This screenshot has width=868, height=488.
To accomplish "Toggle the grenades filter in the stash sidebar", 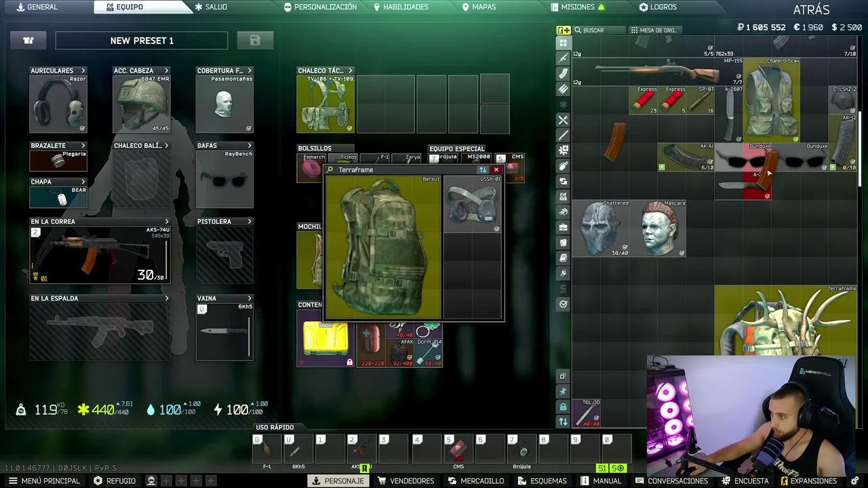I will coord(563,166).
